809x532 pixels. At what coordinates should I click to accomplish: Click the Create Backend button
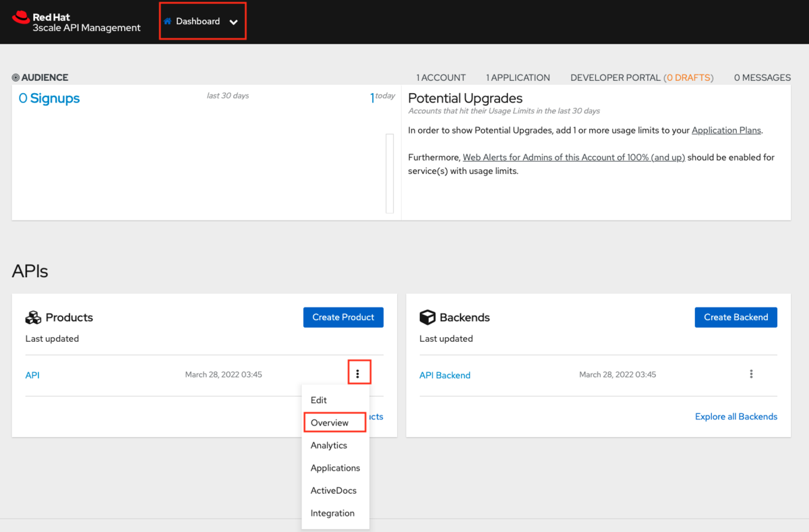point(736,317)
